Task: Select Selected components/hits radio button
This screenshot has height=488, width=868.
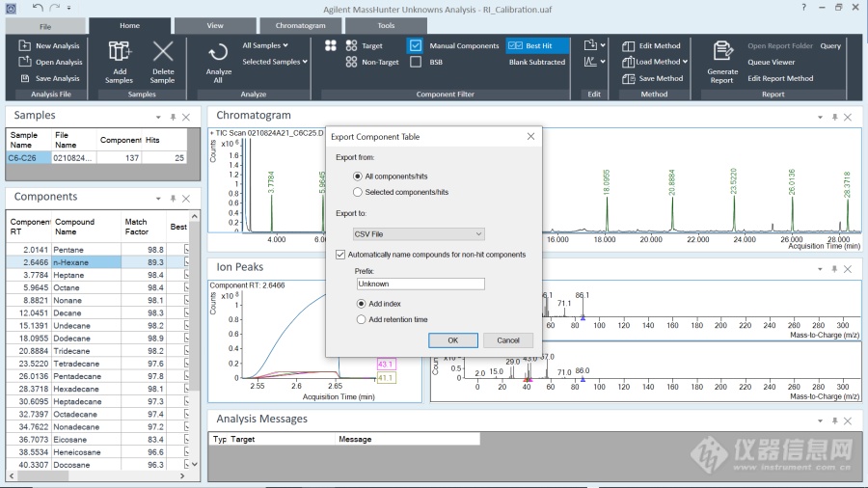Action: click(x=358, y=192)
